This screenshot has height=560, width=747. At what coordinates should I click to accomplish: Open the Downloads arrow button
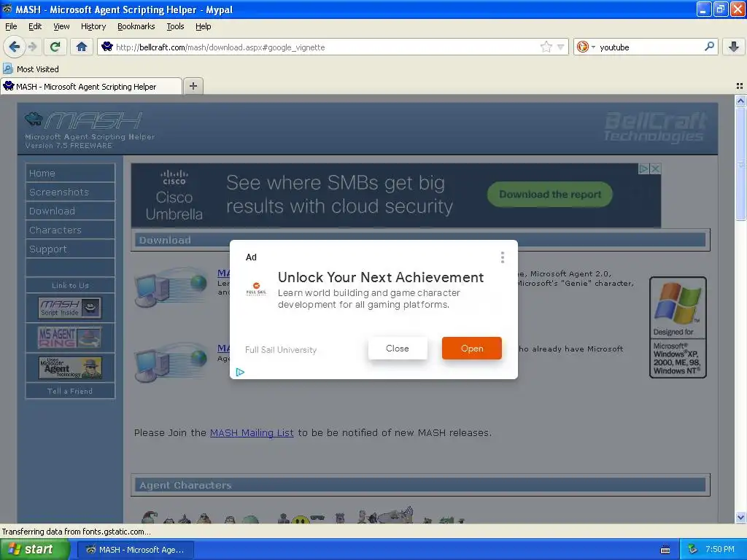(x=734, y=47)
